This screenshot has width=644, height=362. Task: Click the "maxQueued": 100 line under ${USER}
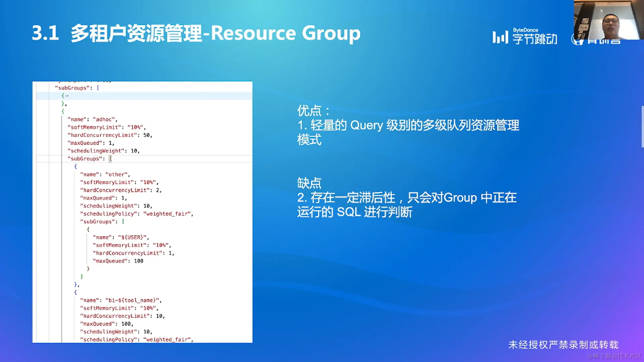coord(118,261)
